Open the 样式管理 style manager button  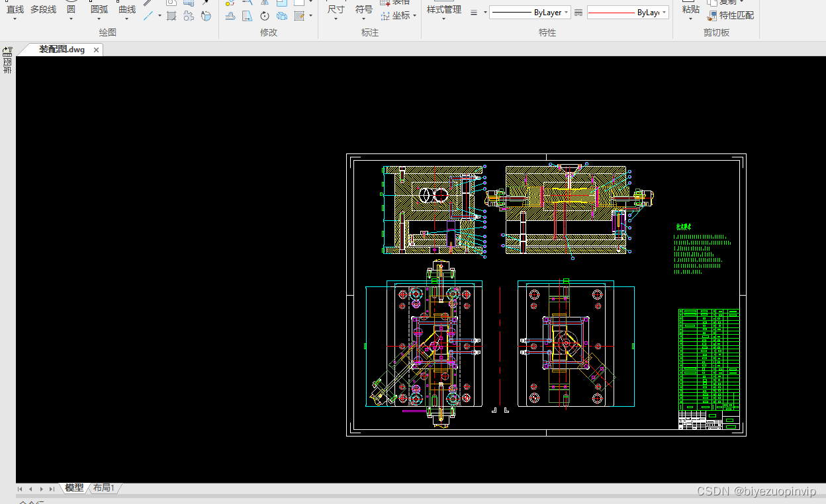point(443,10)
